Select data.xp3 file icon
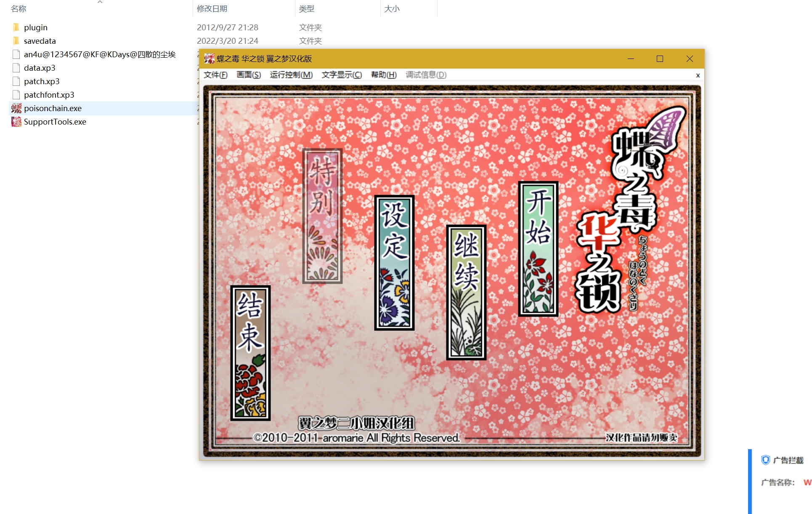The height and width of the screenshot is (514, 812). (x=16, y=68)
